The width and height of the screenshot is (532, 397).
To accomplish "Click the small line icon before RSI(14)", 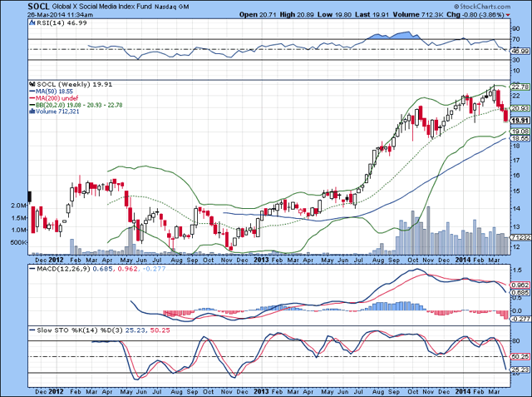I will [x=32, y=22].
